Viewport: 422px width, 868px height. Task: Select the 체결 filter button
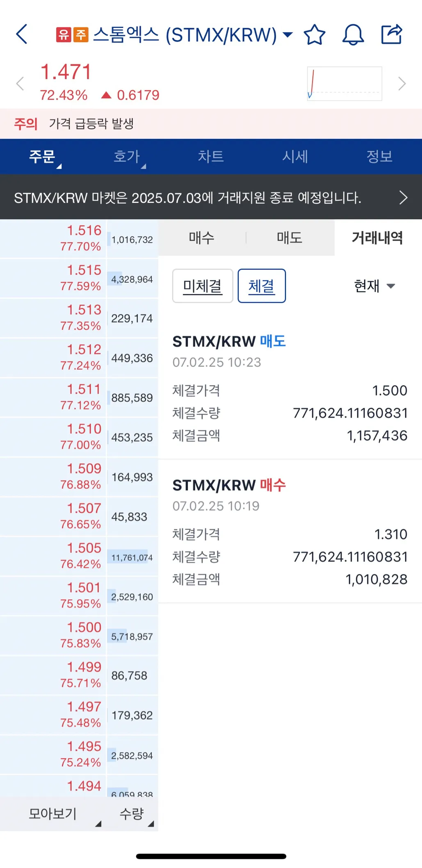tap(262, 286)
